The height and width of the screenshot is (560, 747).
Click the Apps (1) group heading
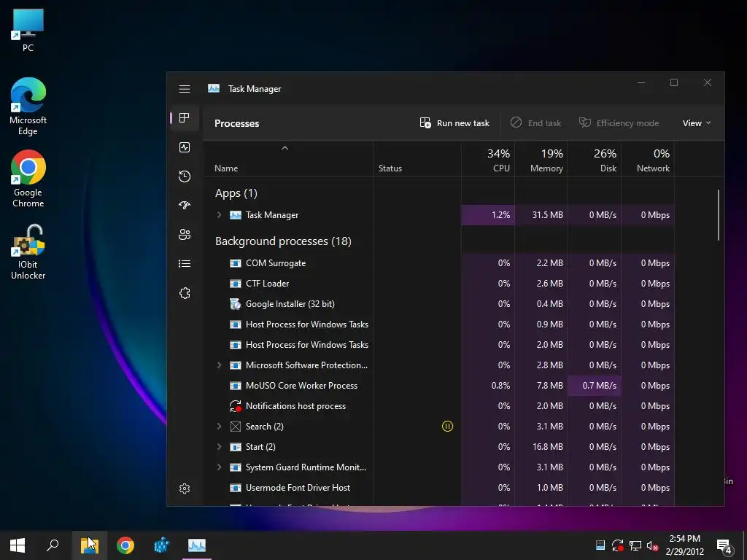(236, 193)
